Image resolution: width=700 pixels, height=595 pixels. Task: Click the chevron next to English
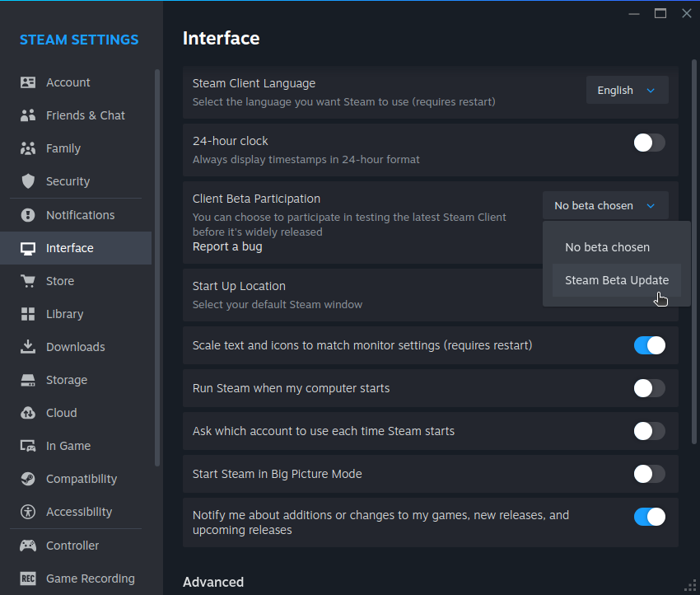tap(651, 91)
